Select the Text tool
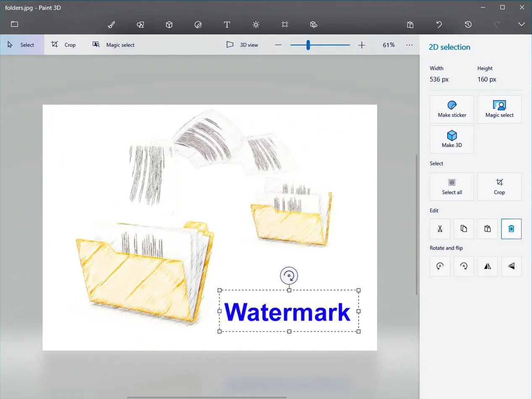Screen dimensions: 532x399 (x=227, y=25)
